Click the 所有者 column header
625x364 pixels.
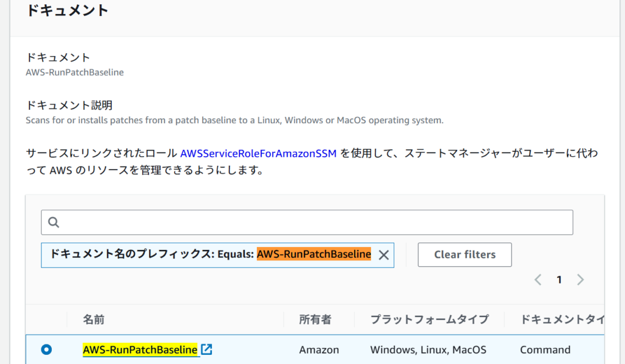[316, 319]
